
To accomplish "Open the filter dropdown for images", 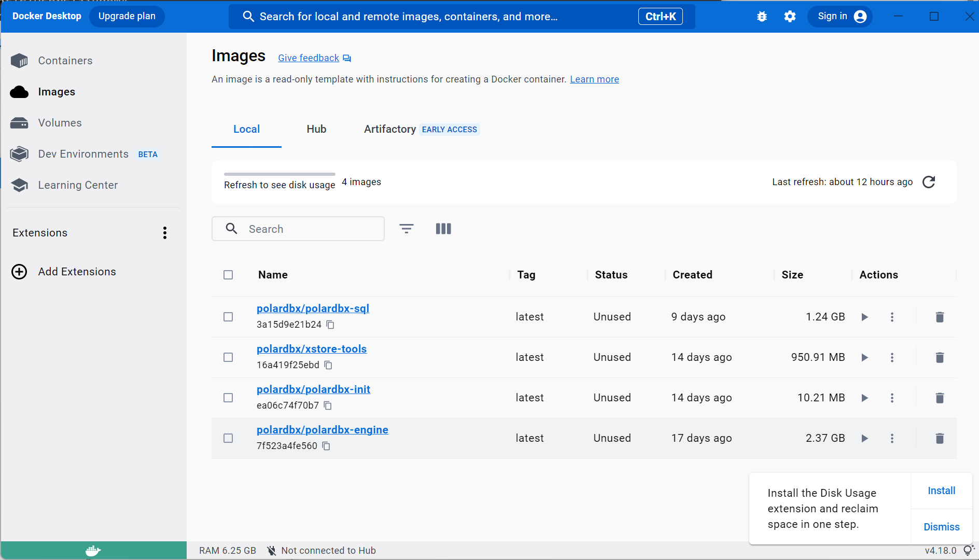I will 406,229.
